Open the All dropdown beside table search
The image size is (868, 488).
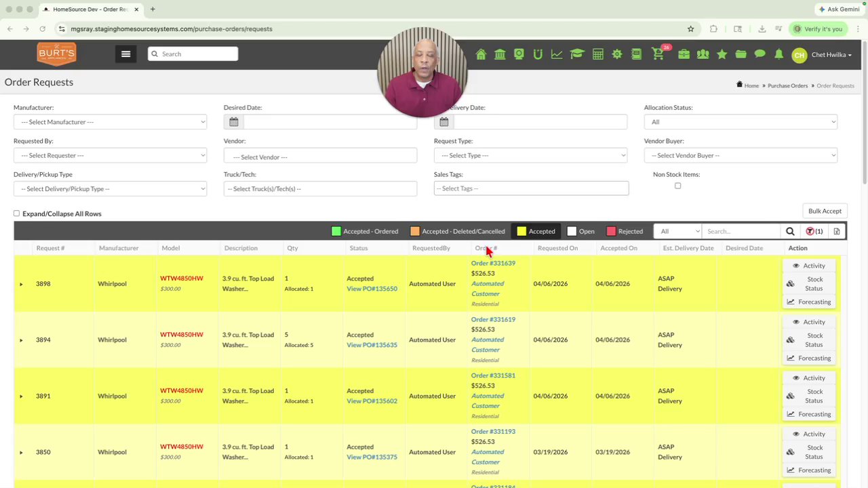click(677, 231)
